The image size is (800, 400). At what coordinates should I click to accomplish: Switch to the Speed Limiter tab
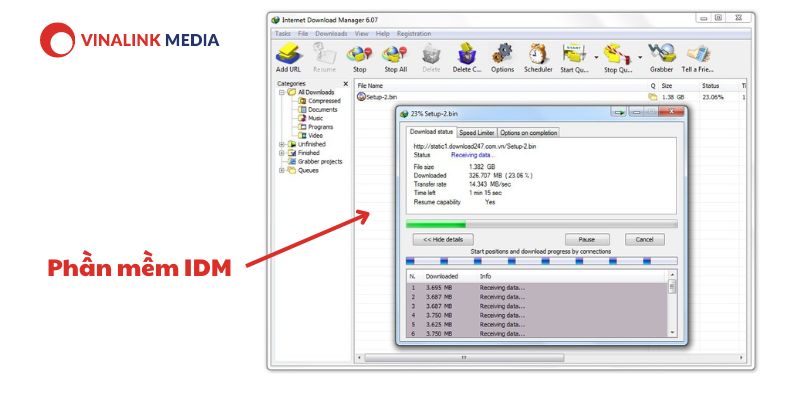point(477,133)
